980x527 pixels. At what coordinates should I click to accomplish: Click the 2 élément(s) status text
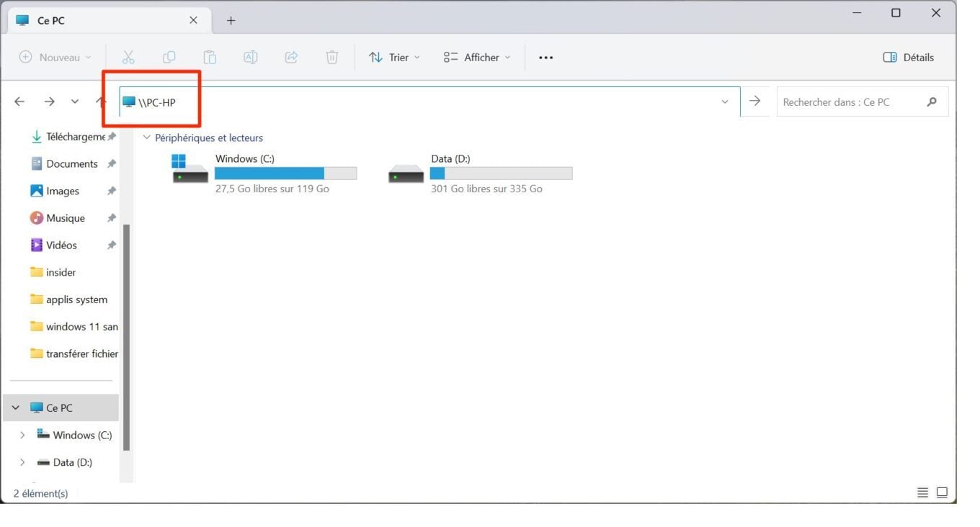coord(41,493)
